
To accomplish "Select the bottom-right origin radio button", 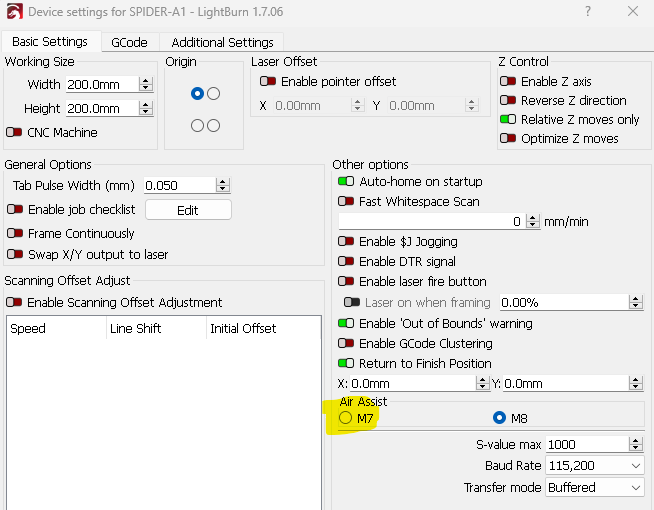I will click(214, 126).
